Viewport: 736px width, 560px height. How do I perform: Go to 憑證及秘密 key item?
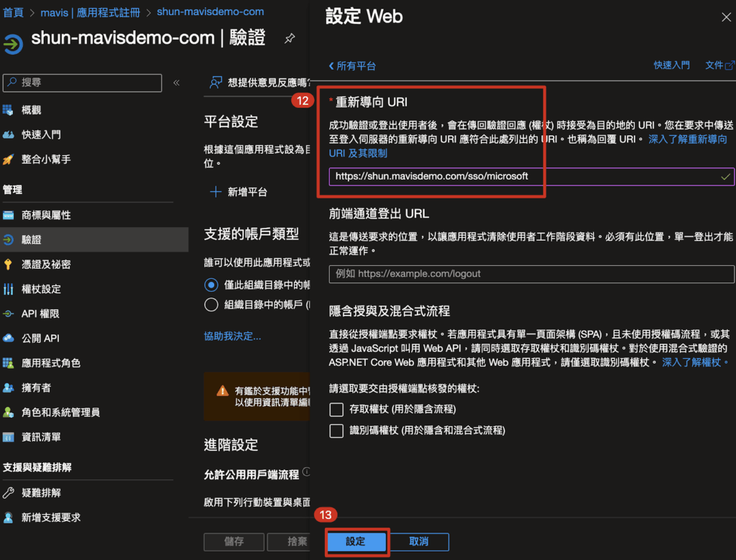click(x=46, y=264)
